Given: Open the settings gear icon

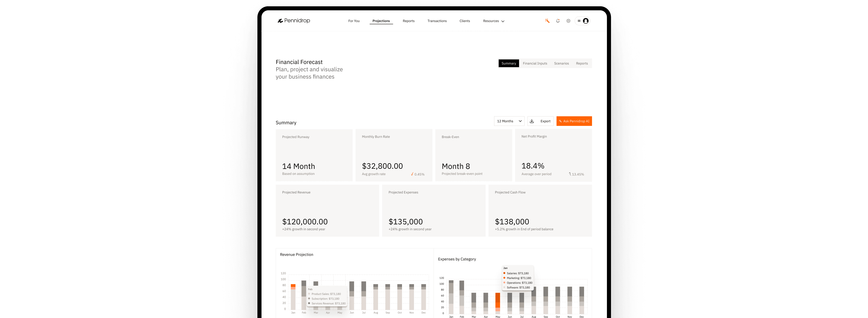Looking at the screenshot, I should (x=568, y=21).
